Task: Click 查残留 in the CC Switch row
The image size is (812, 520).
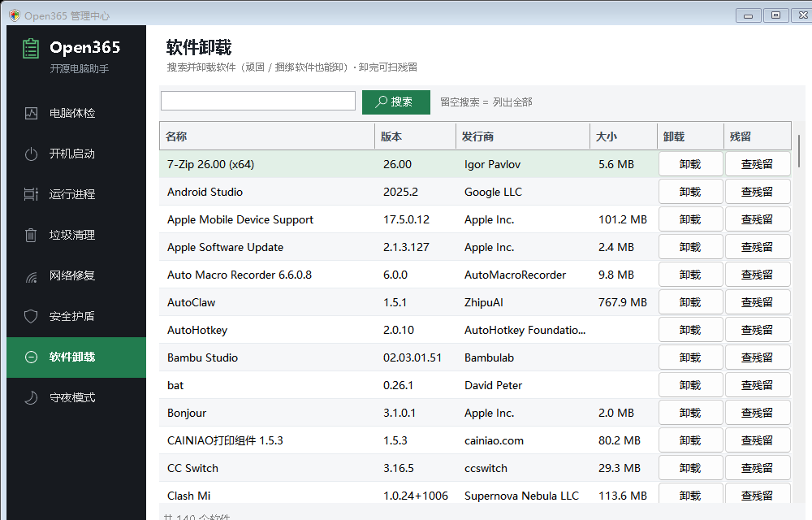Action: [758, 468]
